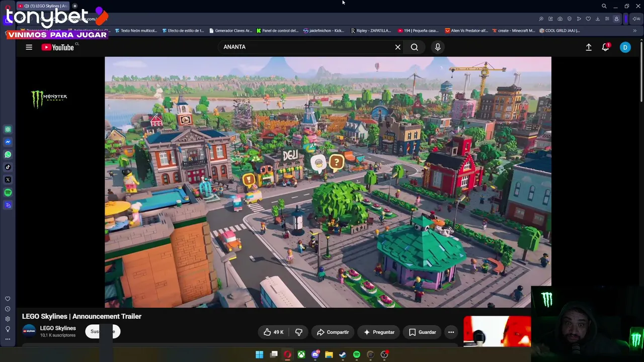Screen dimensions: 644x362
Task: Open the 'create - Minecraft M...' bookmark
Action: click(514, 31)
